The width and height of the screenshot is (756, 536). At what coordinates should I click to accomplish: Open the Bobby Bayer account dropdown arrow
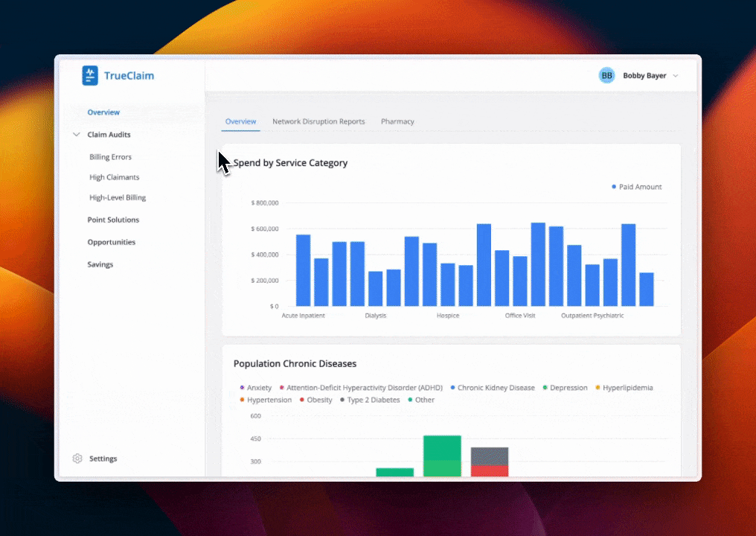coord(676,76)
